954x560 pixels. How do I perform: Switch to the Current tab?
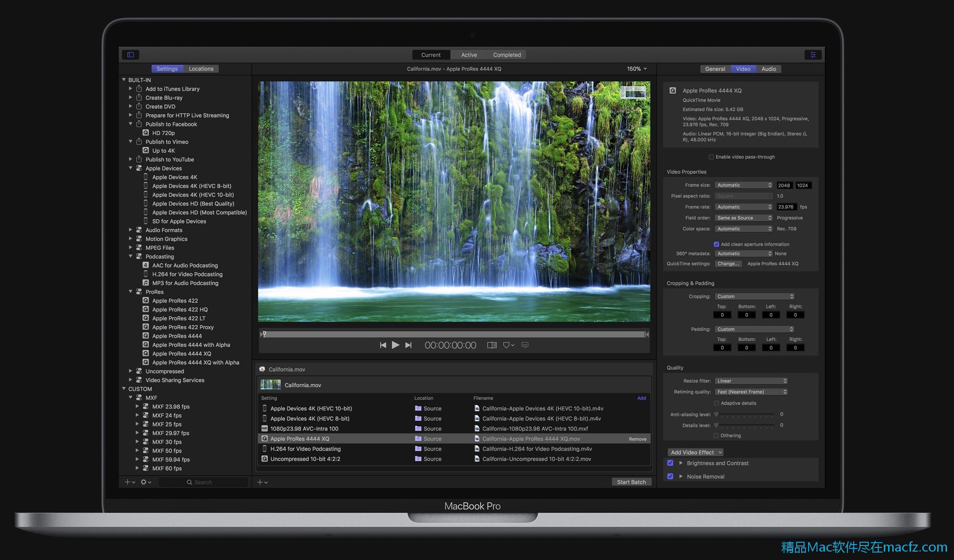click(x=431, y=55)
